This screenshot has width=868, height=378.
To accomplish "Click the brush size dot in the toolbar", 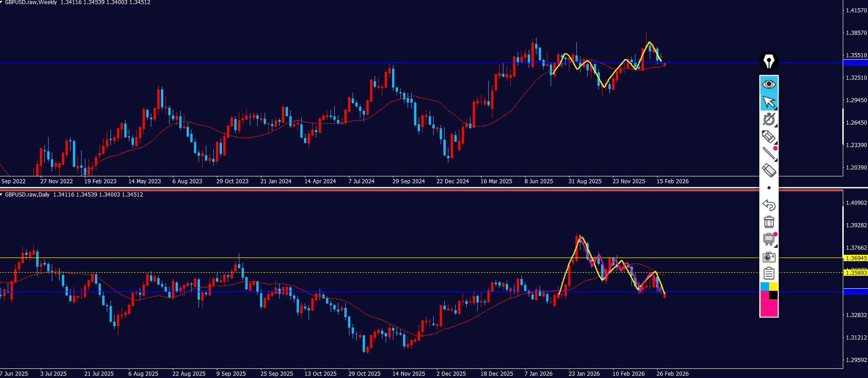I will click(x=769, y=188).
